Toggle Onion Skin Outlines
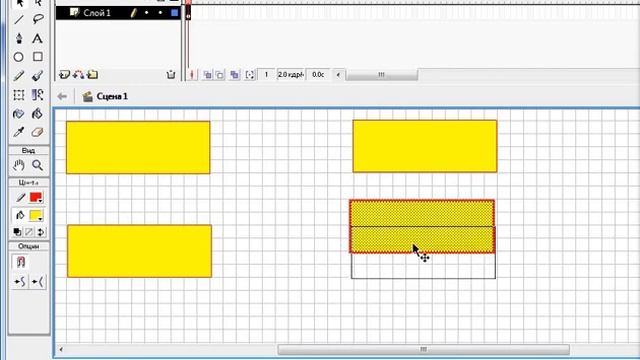 pyautogui.click(x=220, y=75)
